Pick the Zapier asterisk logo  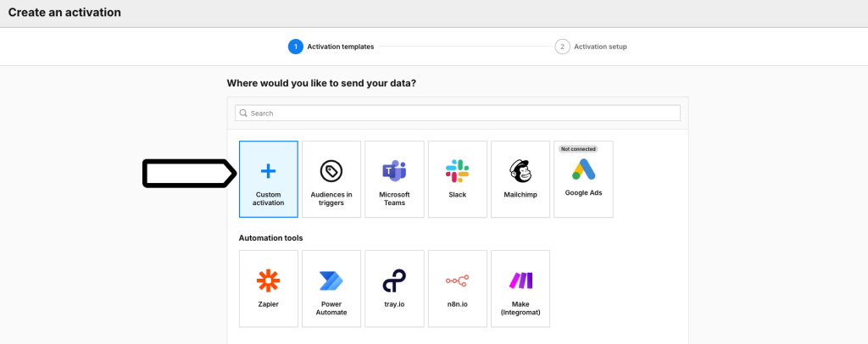[x=268, y=281]
